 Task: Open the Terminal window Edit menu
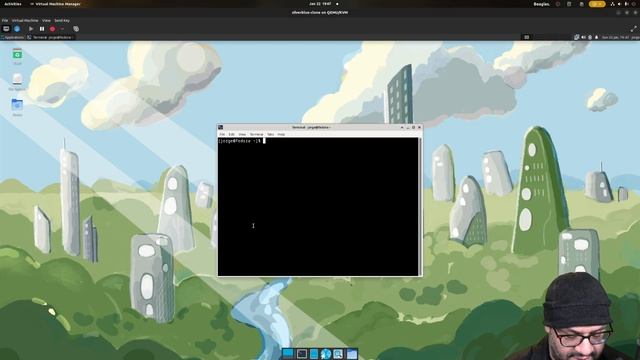pos(231,134)
